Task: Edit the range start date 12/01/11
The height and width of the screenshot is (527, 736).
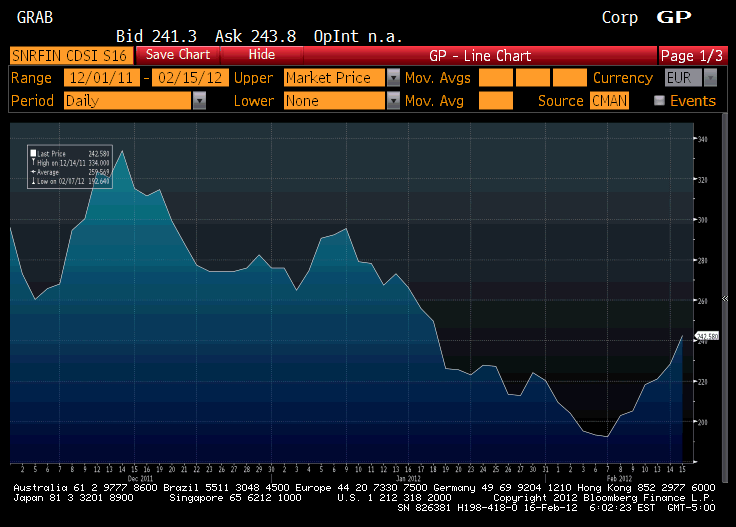Action: coord(101,77)
